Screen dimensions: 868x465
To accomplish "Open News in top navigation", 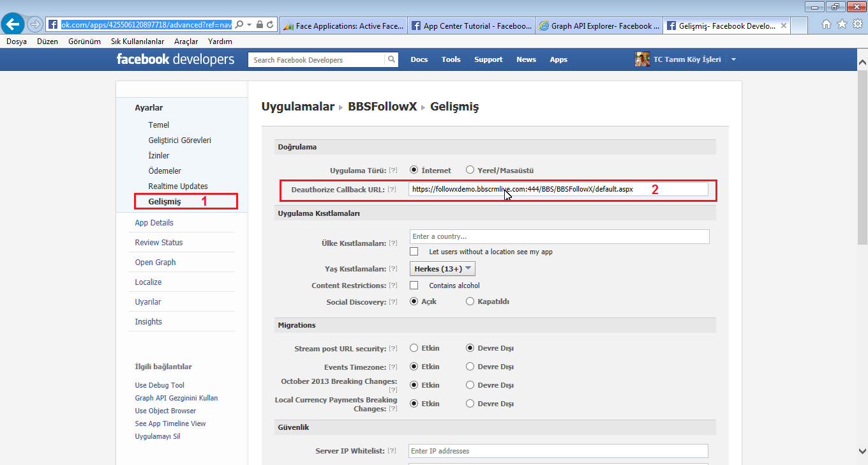I will point(526,59).
